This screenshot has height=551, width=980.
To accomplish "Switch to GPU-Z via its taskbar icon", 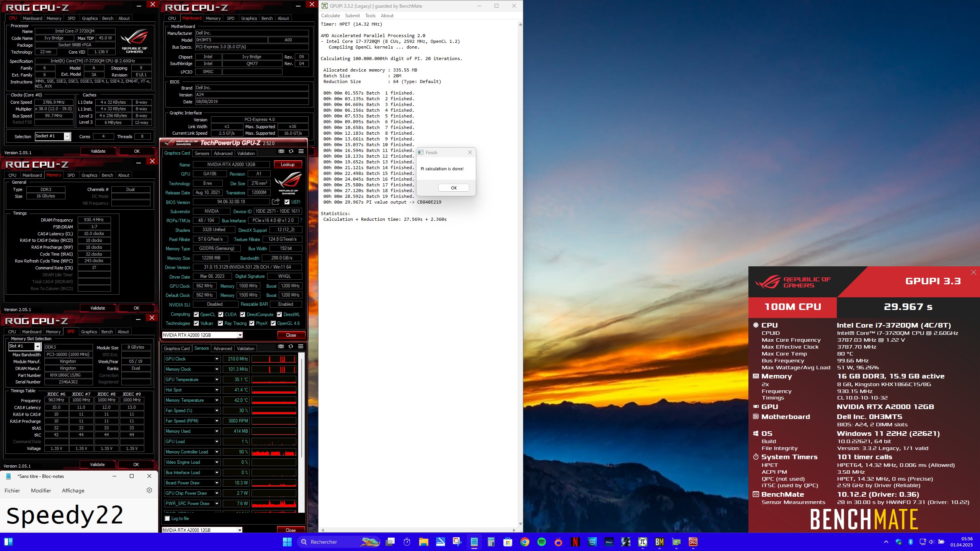I will (676, 542).
